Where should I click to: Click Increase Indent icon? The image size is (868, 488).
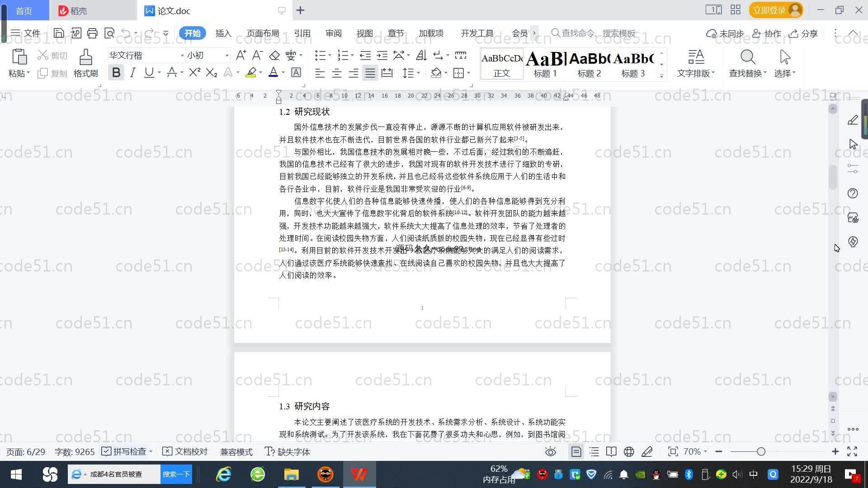[x=382, y=55]
